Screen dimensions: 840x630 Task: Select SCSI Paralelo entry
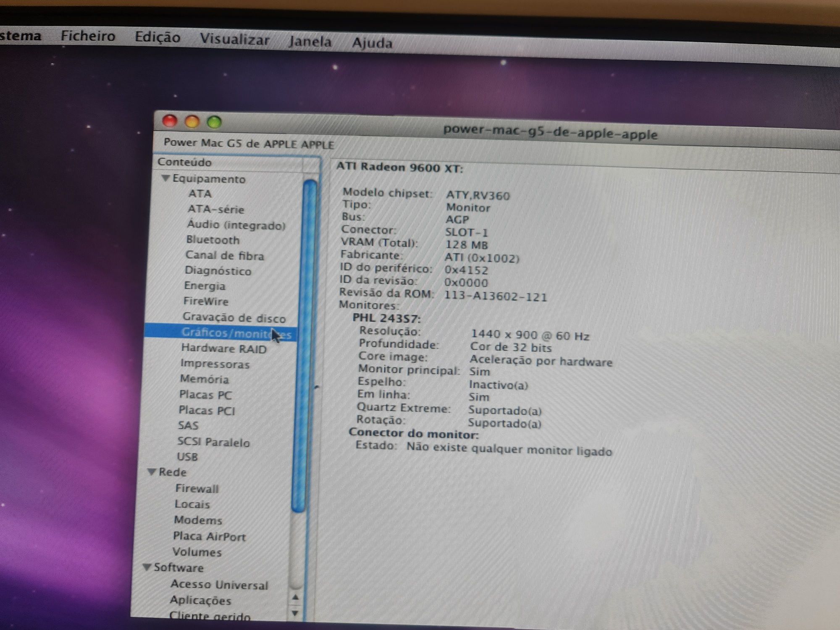pos(213,442)
